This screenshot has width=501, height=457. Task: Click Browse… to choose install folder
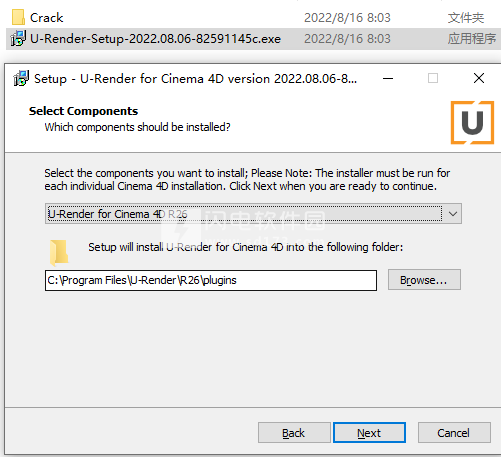pos(424,280)
